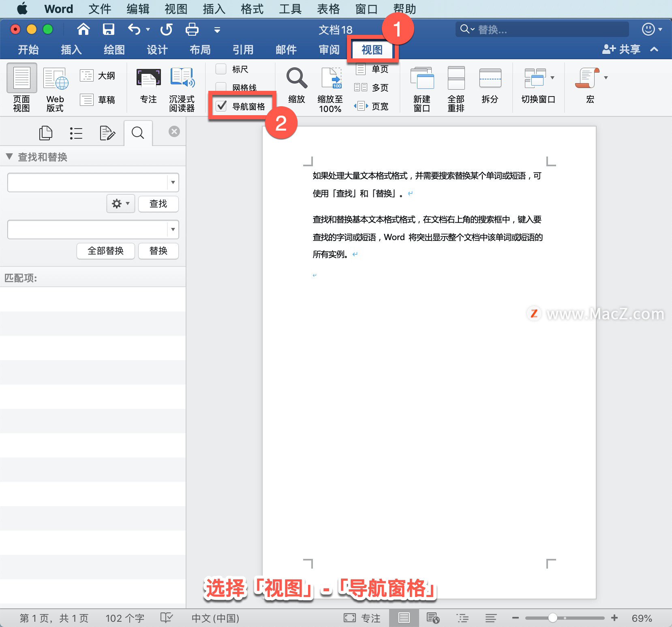
Task: Enable Focus mode (专注) in ribbon
Action: [148, 86]
